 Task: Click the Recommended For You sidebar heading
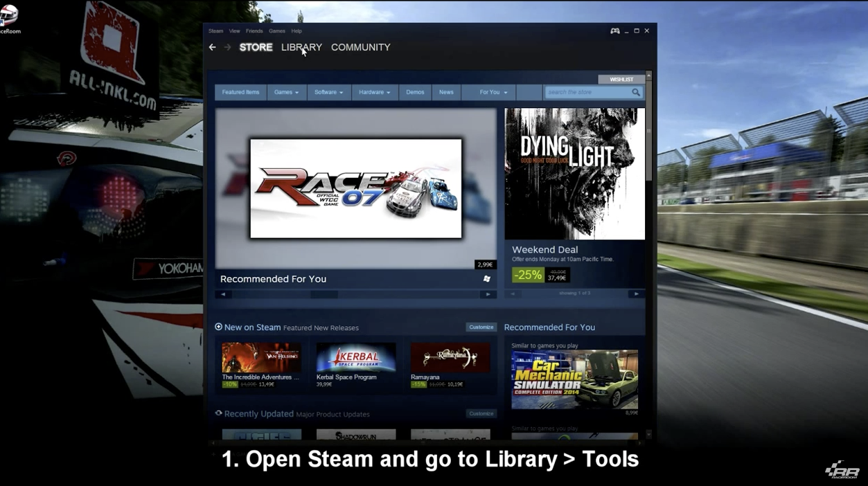(549, 327)
